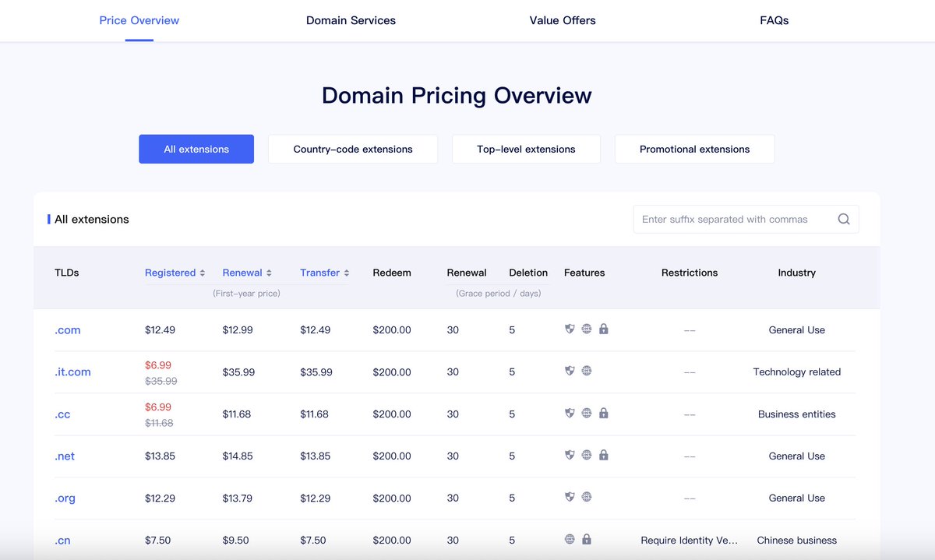Show Promotional extensions
Screen dimensions: 935x560
[x=695, y=149]
